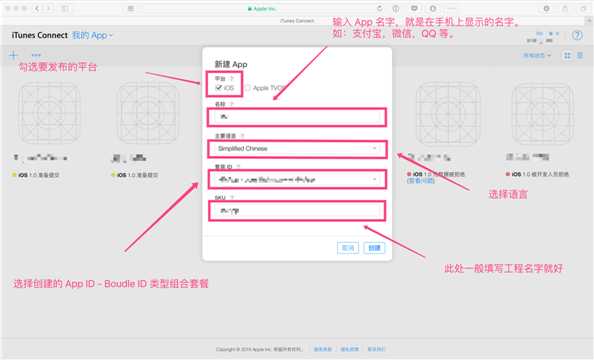The width and height of the screenshot is (594, 360).
Task: Open app icon with 被开发人员拒绝 status
Action: coord(542,114)
